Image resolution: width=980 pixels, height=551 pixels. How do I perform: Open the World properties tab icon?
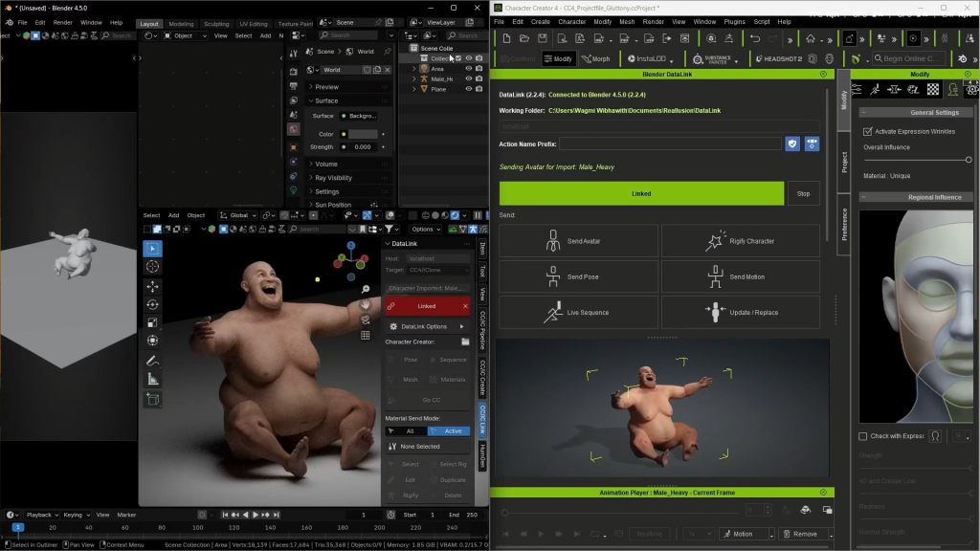pyautogui.click(x=294, y=128)
